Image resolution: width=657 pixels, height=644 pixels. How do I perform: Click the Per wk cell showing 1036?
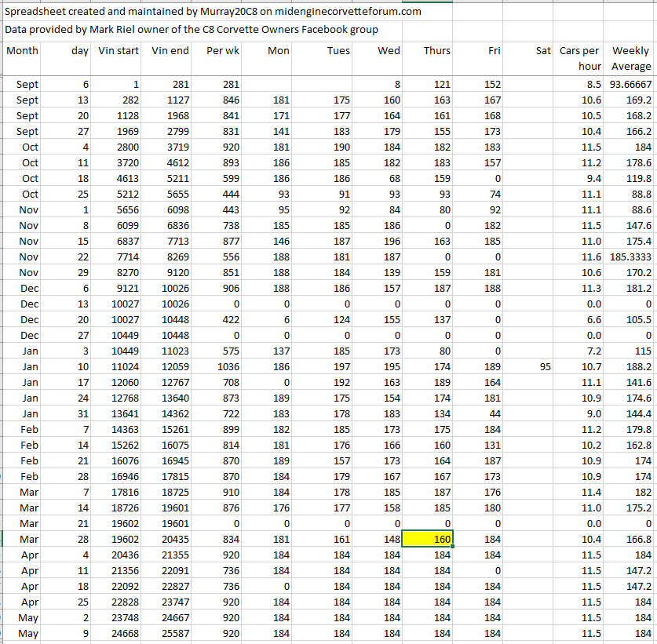point(222,366)
